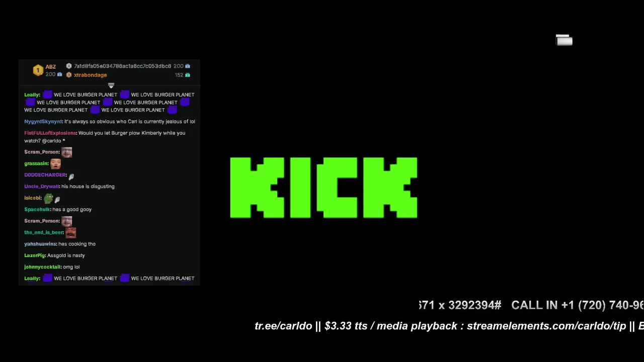644x362 pixels.
Task: Click the white emote after isicebi's Pepe
Action: click(57, 200)
